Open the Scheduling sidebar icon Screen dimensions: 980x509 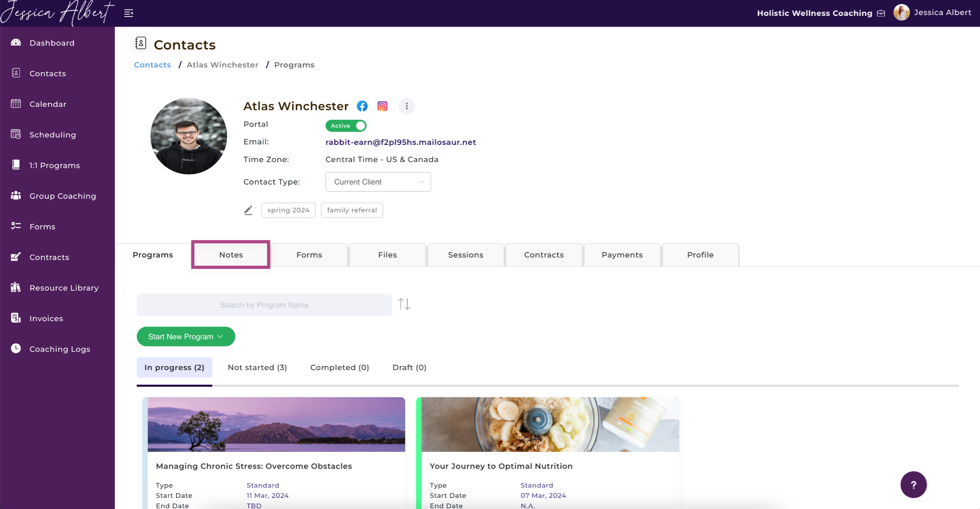[x=16, y=134]
